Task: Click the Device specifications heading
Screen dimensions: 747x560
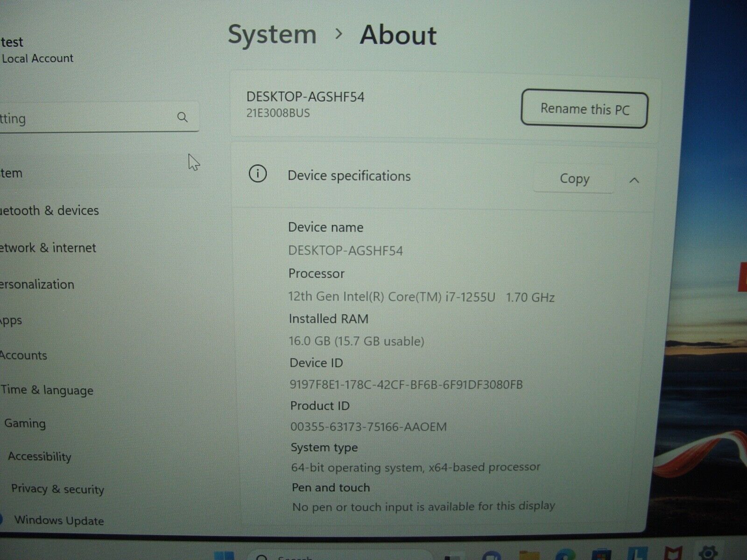Action: coord(349,176)
